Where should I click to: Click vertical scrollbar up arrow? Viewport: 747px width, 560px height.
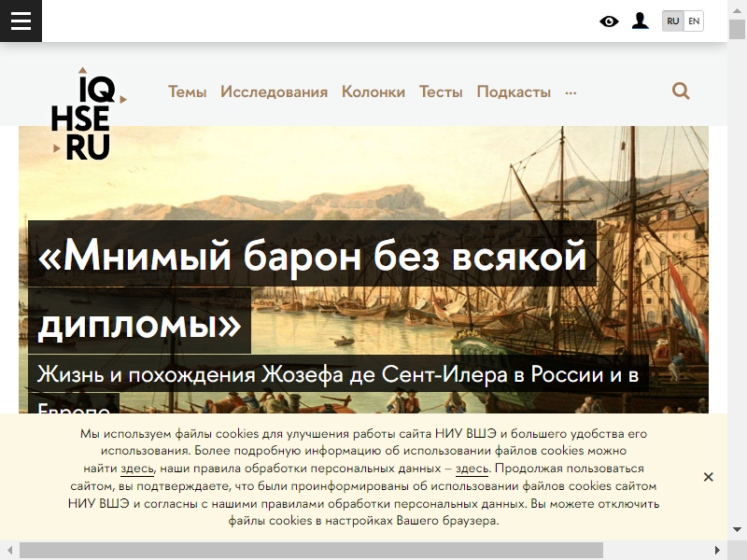[737, 9]
